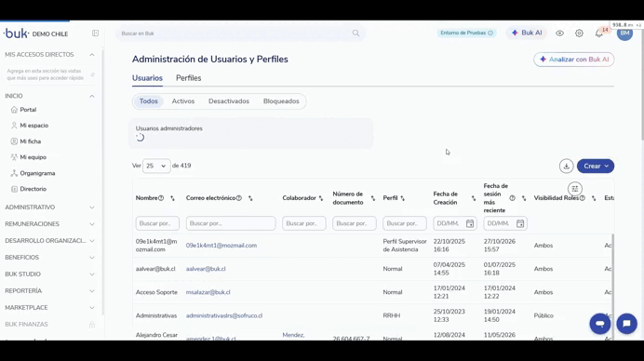Open the aalvear@buk.cl email link
Image resolution: width=644 pixels, height=361 pixels.
(206, 269)
